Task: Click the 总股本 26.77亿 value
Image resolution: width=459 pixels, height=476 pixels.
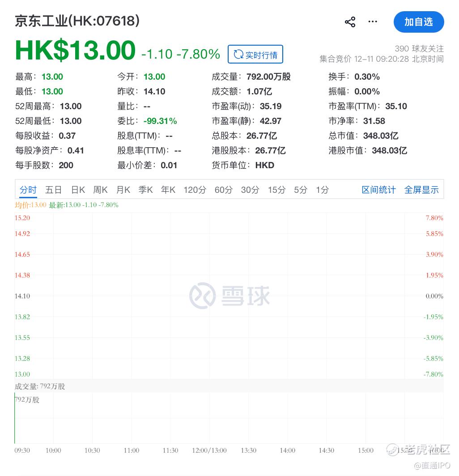Action: (x=262, y=136)
